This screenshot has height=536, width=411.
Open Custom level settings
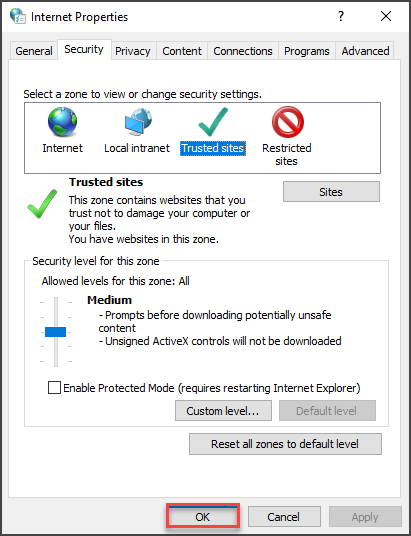[x=223, y=411]
